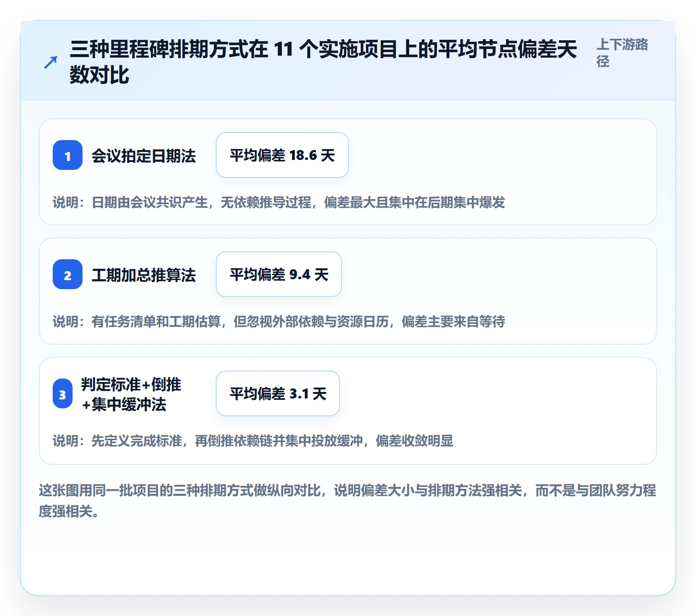Open the first method card

pos(348,172)
